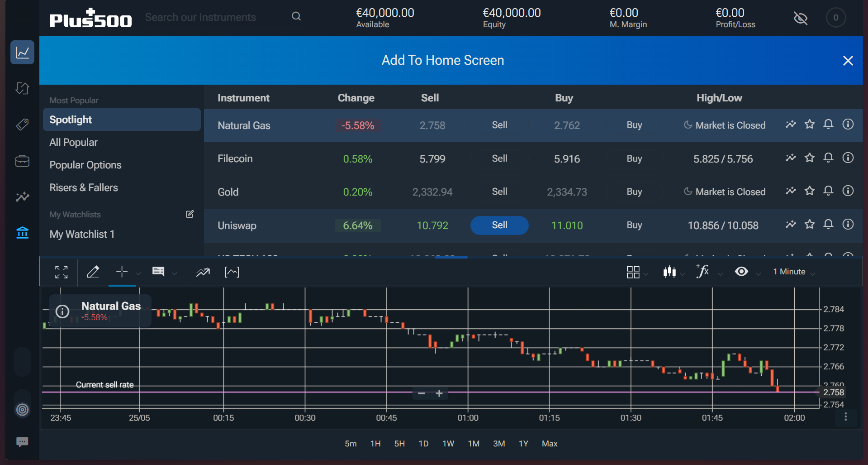Toggle star favorite for Uniswap
This screenshot has width=868, height=465.
(x=809, y=225)
